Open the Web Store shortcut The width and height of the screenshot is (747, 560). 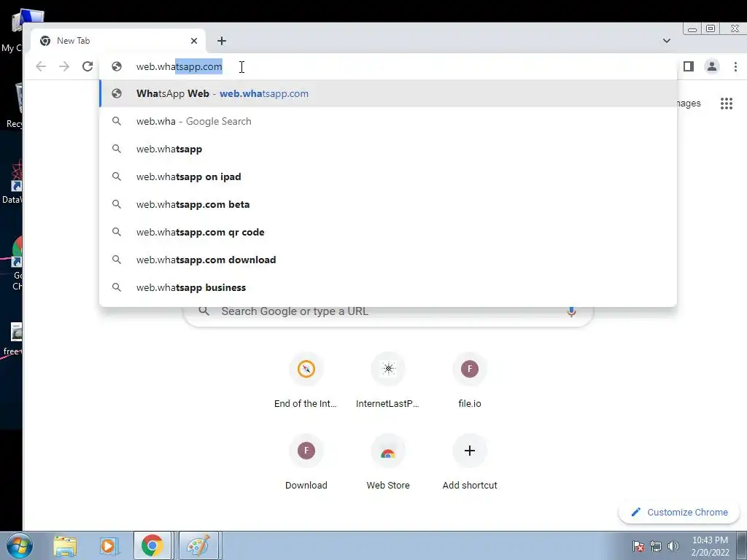(388, 462)
